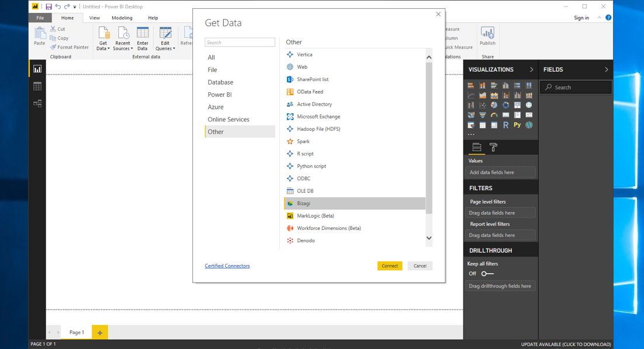Select the Funnel visualization
The height and width of the screenshot is (349, 644).
point(483,115)
